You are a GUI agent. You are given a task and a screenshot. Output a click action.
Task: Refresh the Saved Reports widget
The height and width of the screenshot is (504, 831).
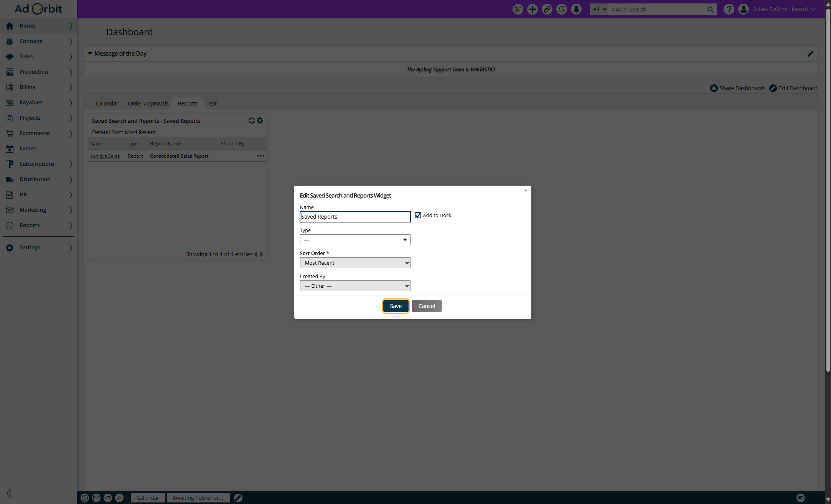click(x=251, y=120)
